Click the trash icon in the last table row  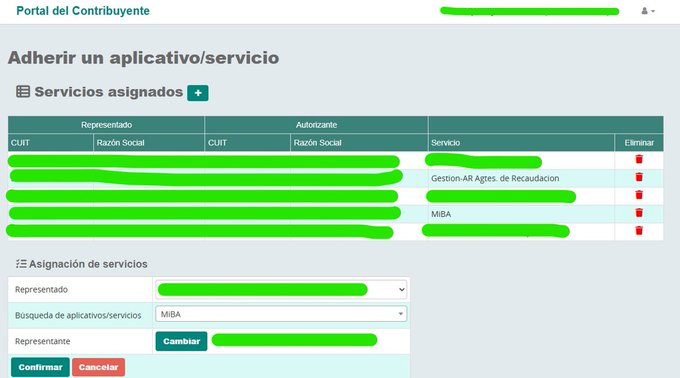tap(639, 230)
